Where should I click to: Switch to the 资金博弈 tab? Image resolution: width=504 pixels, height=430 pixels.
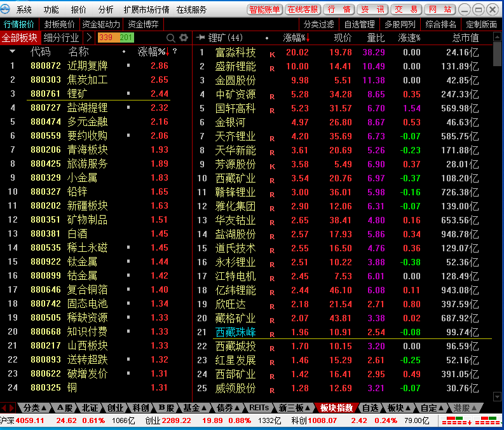(x=144, y=24)
